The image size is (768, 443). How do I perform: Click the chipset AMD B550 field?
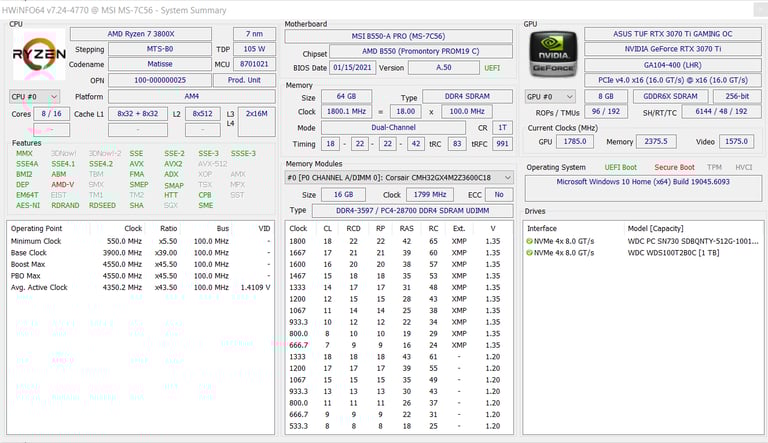tap(421, 51)
